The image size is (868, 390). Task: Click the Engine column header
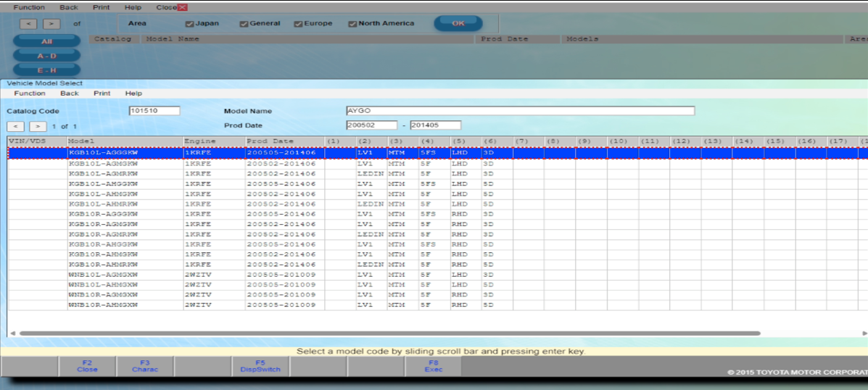tap(214, 141)
